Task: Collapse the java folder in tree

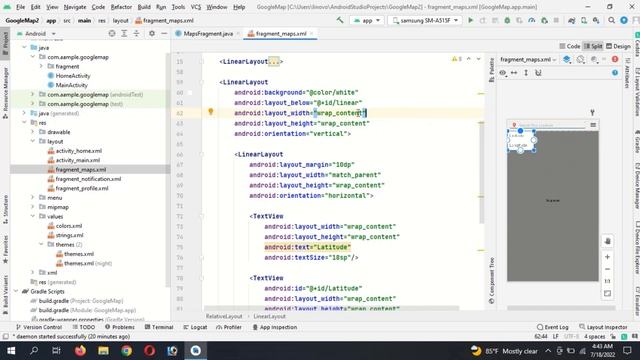Action: click(24, 47)
